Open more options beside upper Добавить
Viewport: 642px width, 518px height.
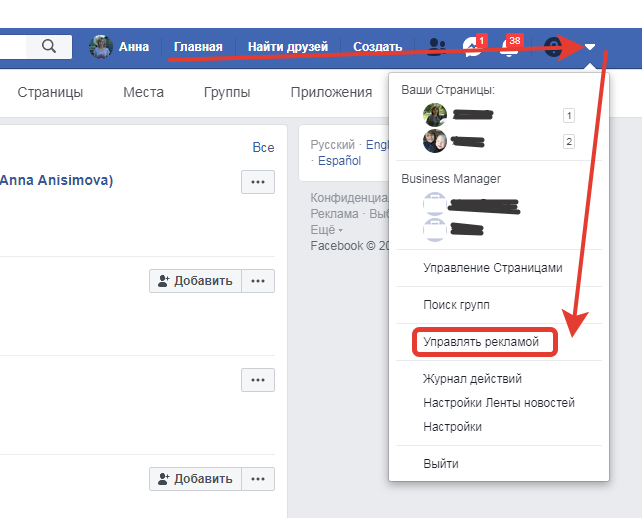tap(258, 281)
